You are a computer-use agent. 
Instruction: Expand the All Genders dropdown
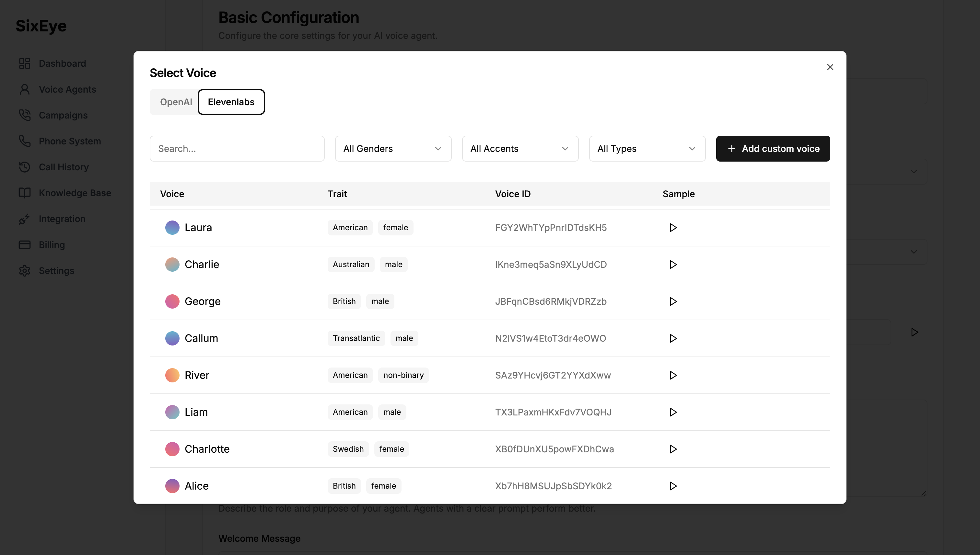coord(393,149)
